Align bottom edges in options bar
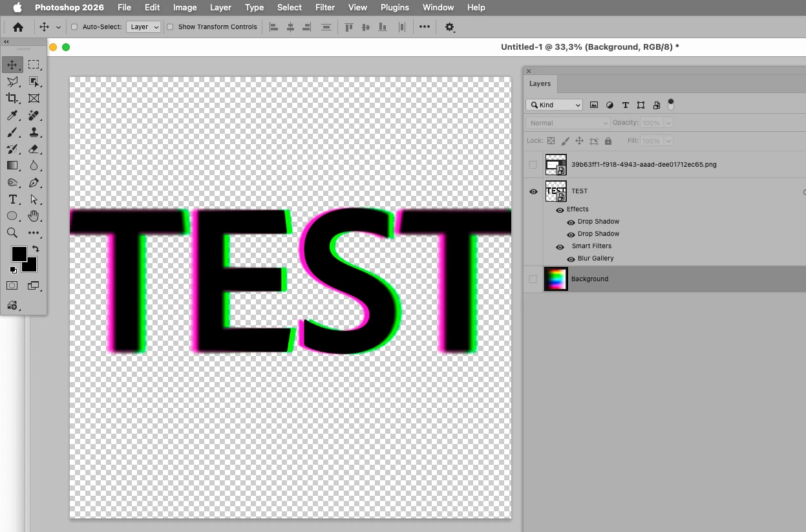The image size is (806, 532). tap(383, 27)
